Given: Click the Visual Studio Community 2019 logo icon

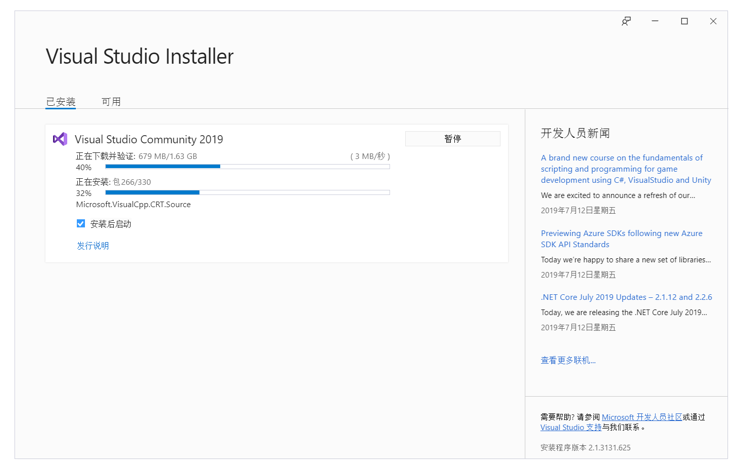Looking at the screenshot, I should 60,139.
